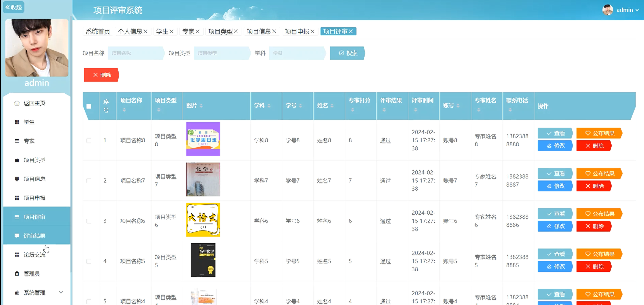Check the row for 项目名称5
The image size is (644, 305).
tap(89, 261)
